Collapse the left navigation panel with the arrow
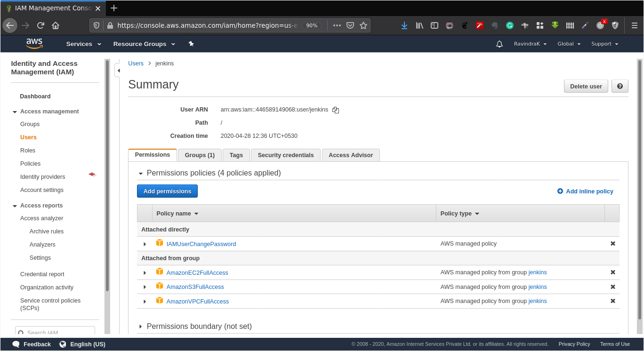Image resolution: width=644 pixels, height=351 pixels. click(x=118, y=71)
